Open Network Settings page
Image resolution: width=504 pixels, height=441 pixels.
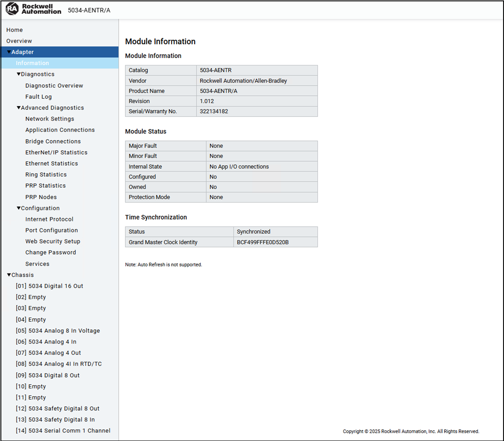point(50,119)
